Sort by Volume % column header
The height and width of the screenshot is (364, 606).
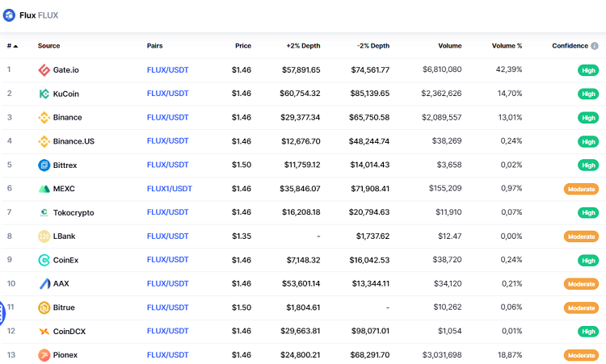(506, 46)
